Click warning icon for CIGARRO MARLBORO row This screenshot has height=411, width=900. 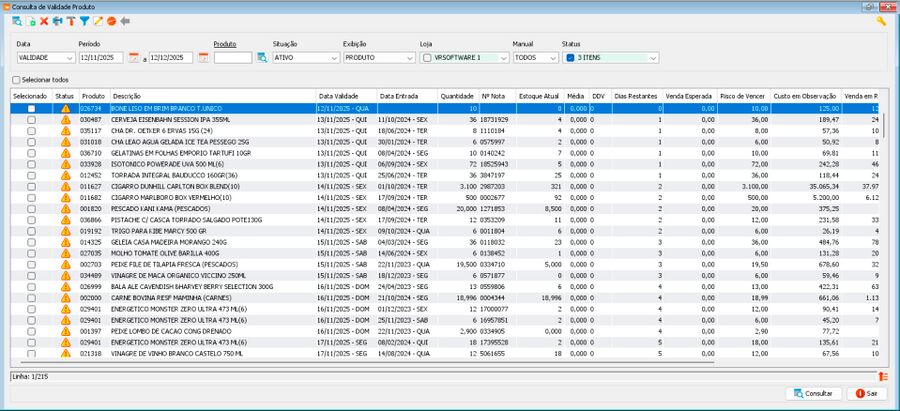coord(65,197)
